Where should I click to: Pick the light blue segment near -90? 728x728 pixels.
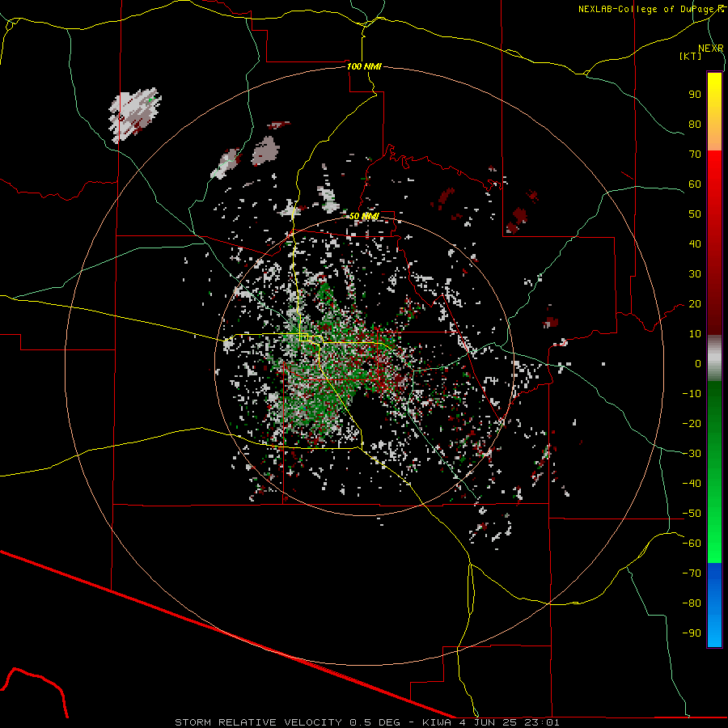click(714, 632)
